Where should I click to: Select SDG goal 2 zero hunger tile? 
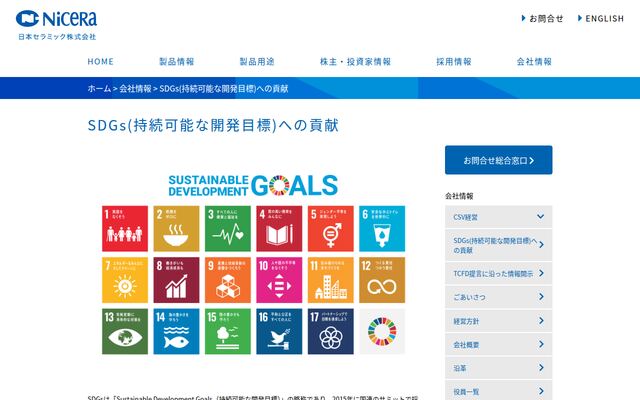[x=176, y=229]
